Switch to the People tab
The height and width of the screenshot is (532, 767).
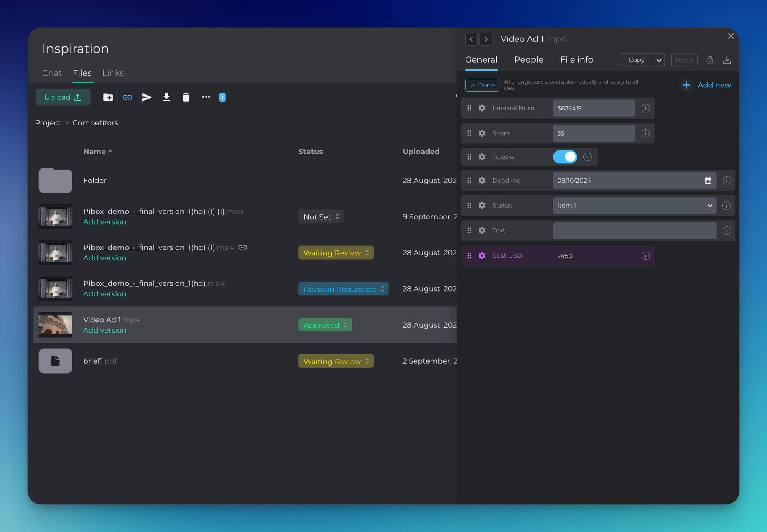pyautogui.click(x=528, y=59)
